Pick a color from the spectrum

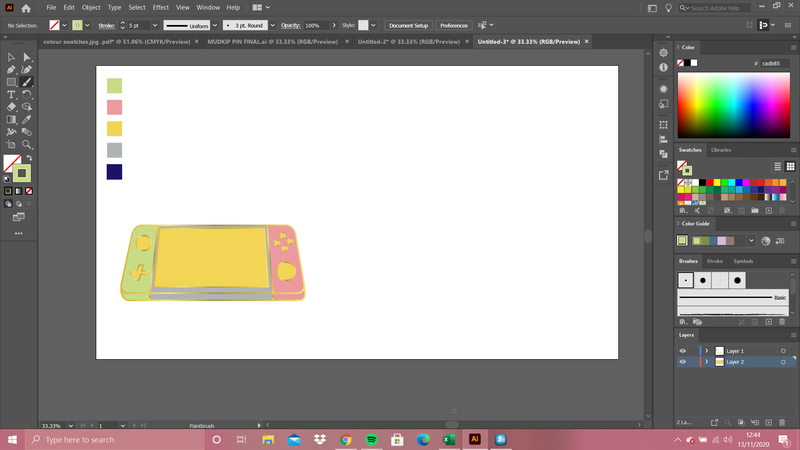pyautogui.click(x=734, y=105)
